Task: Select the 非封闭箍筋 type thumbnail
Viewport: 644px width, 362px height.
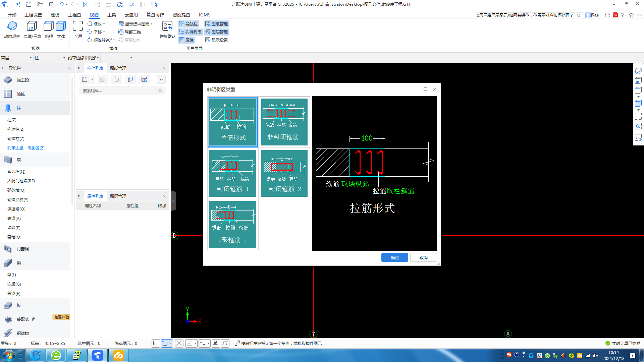Action: [284, 122]
